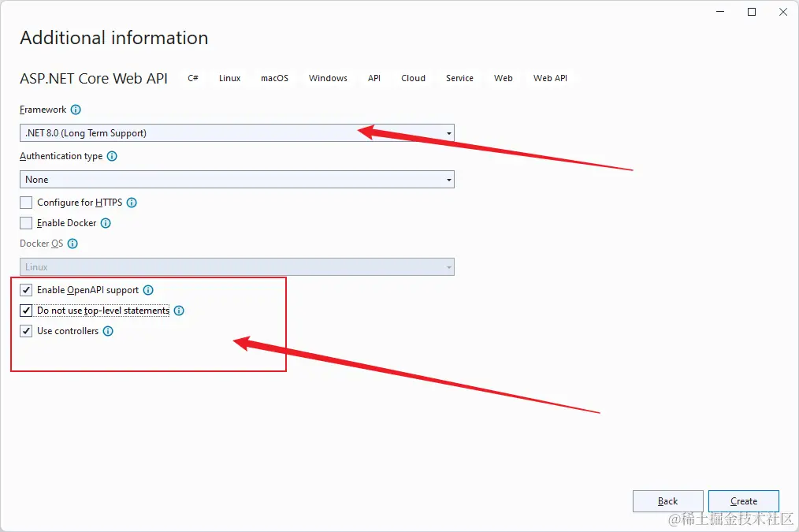Click the Web tag
The width and height of the screenshot is (799, 532).
click(504, 78)
